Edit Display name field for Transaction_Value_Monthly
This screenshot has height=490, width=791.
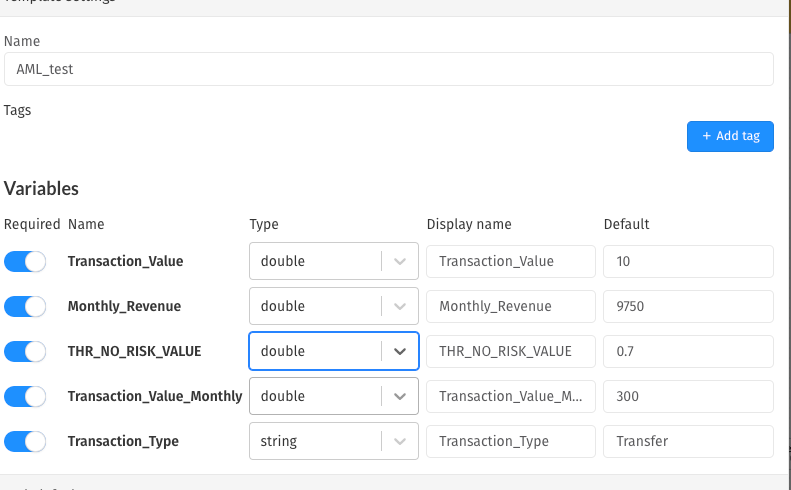click(511, 396)
